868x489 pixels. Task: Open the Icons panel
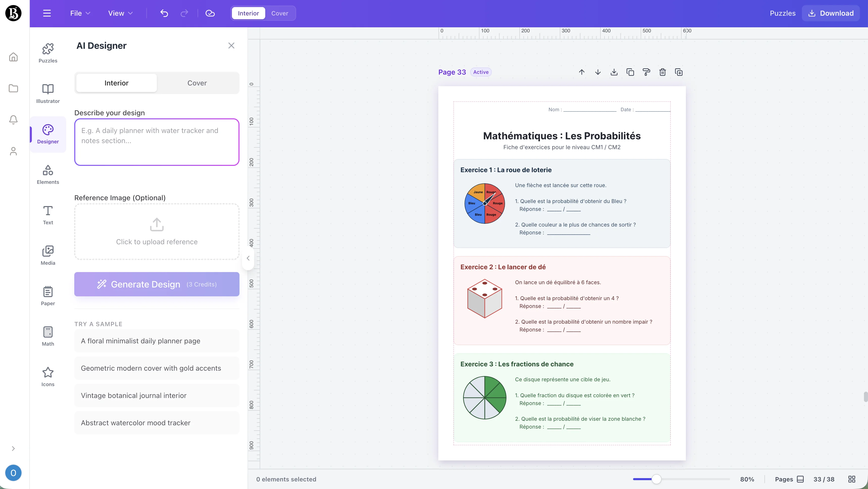[x=48, y=377]
